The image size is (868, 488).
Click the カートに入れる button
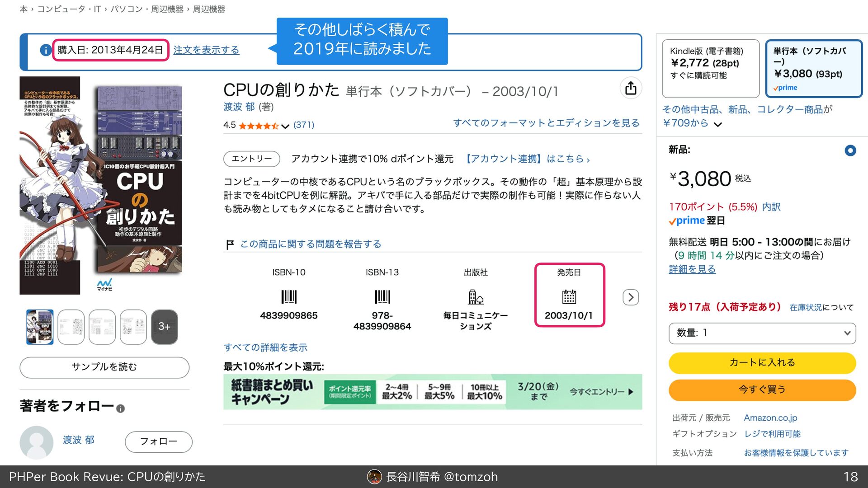pyautogui.click(x=762, y=362)
